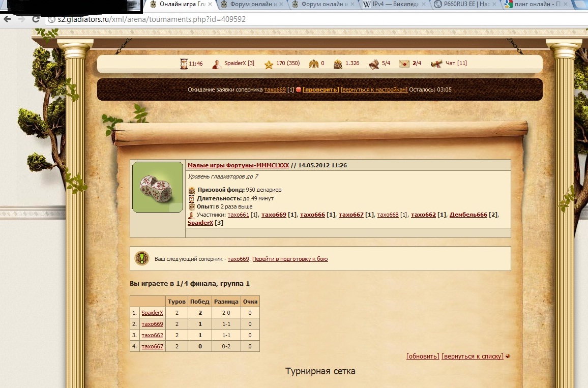Click the golden eagle icon
Screen dimensions: 588x388
313,64
